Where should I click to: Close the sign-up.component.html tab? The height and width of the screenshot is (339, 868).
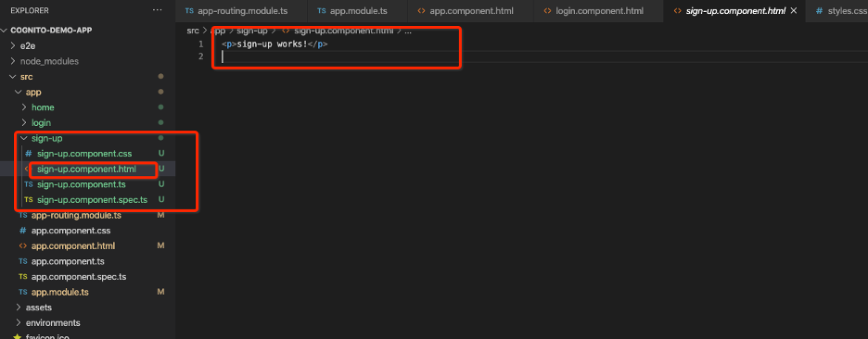[794, 10]
